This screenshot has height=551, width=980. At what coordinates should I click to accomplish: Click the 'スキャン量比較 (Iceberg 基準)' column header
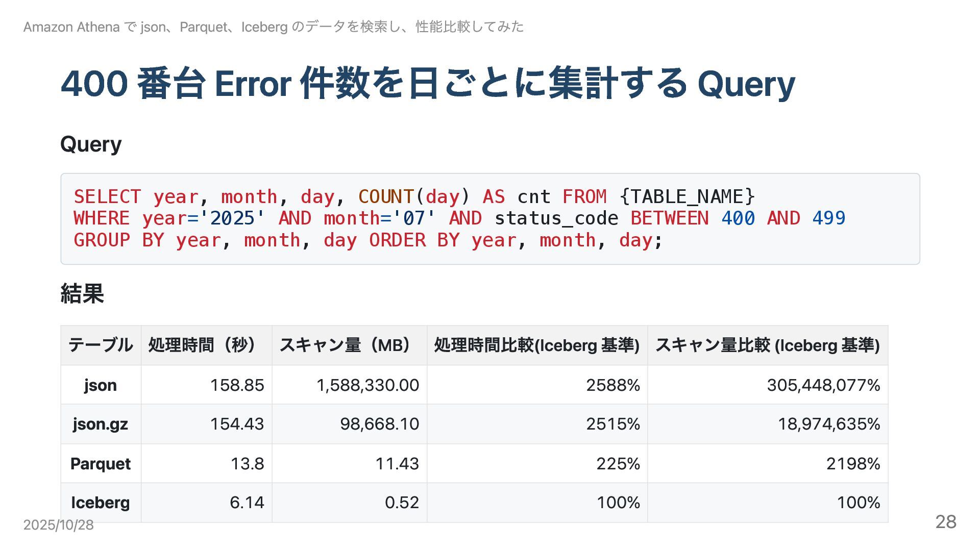click(x=767, y=345)
